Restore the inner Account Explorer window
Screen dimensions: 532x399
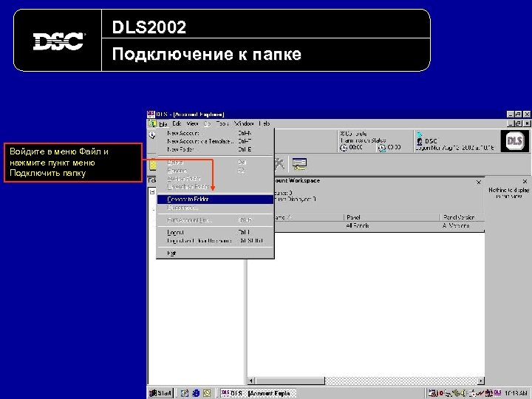[x=518, y=123]
